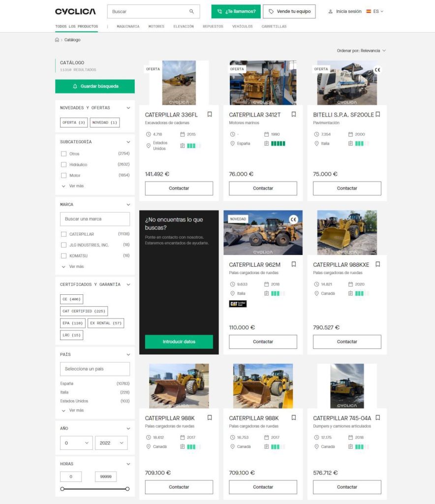This screenshot has width=435, height=504.
Task: Bookmark the Caterpillar 745-04A listing
Action: [378, 417]
